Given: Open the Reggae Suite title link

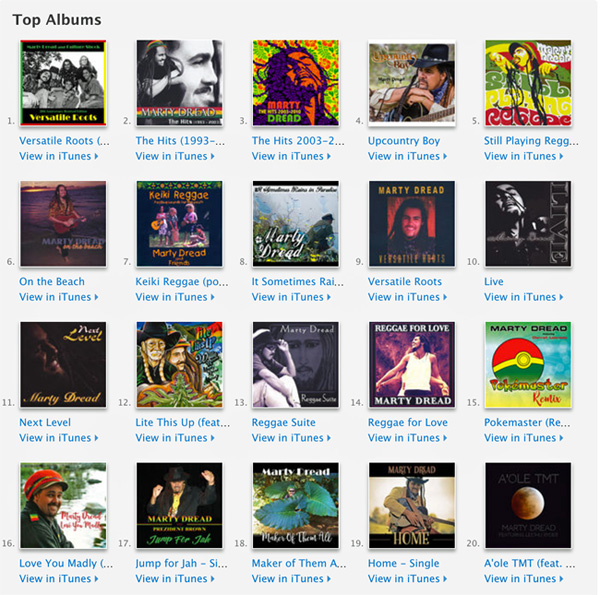Looking at the screenshot, I should click(284, 422).
